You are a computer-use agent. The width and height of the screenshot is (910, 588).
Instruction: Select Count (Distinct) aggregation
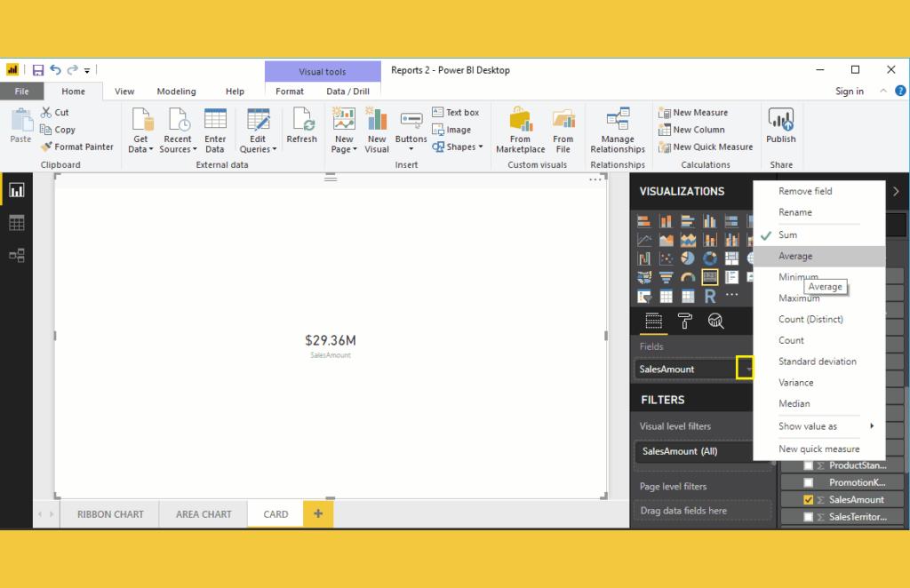pyautogui.click(x=818, y=319)
